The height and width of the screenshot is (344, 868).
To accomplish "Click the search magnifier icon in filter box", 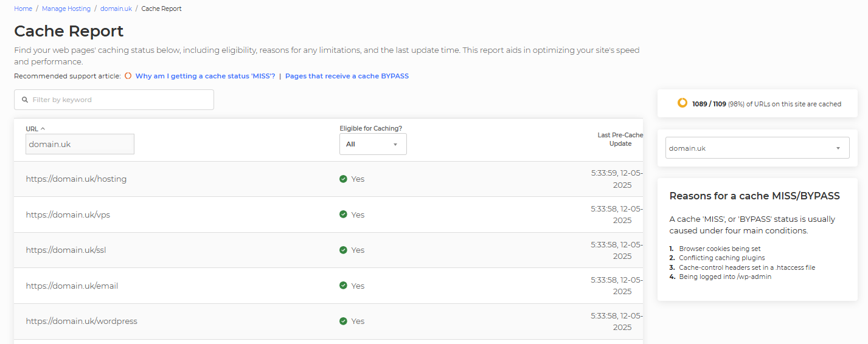I will (25, 100).
